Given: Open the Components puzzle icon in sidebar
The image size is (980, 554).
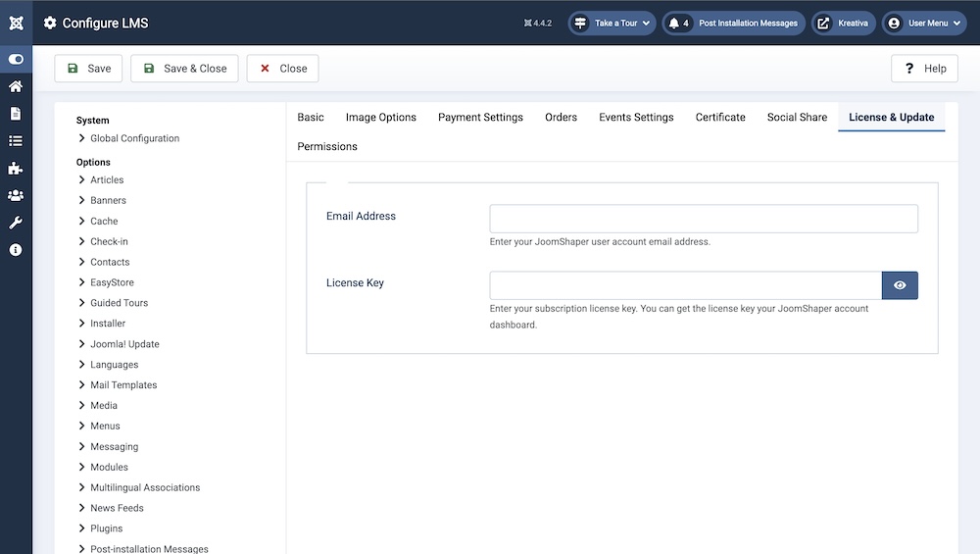Looking at the screenshot, I should (16, 169).
